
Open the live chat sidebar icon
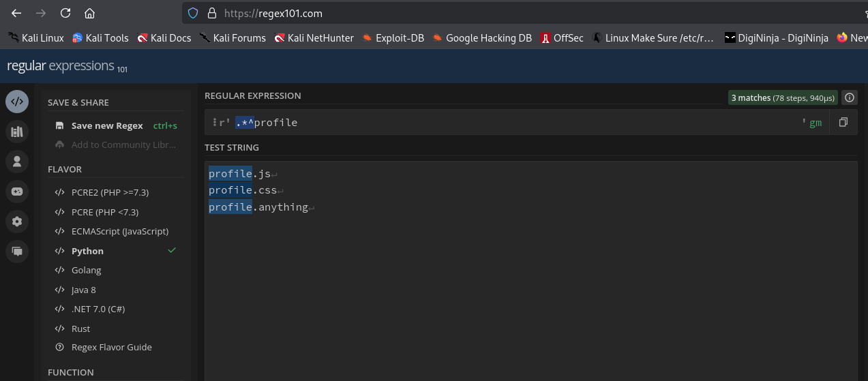click(17, 252)
